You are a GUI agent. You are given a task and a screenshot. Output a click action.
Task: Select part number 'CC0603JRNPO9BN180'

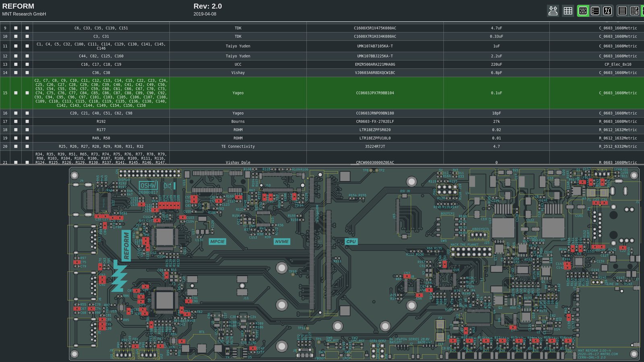pyautogui.click(x=375, y=113)
